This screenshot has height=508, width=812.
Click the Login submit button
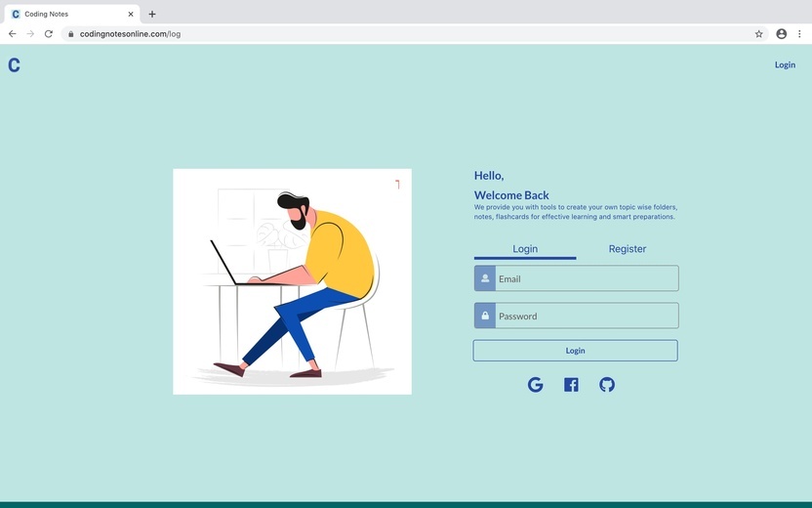[576, 351]
